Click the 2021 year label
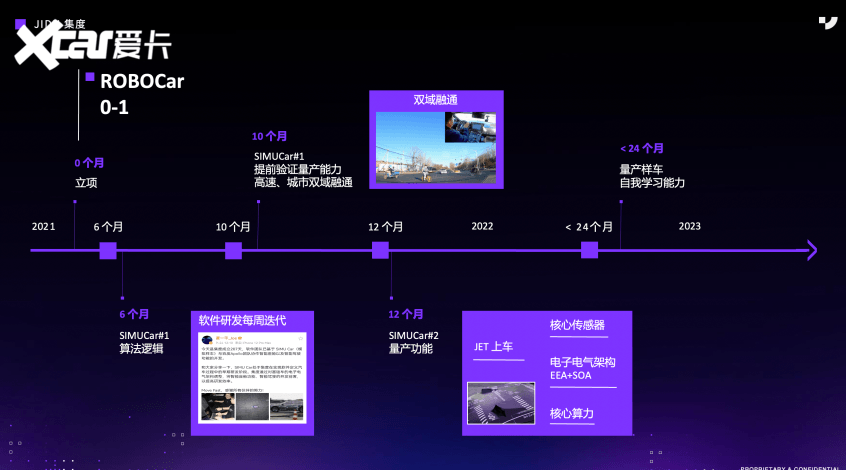 pyautogui.click(x=44, y=227)
